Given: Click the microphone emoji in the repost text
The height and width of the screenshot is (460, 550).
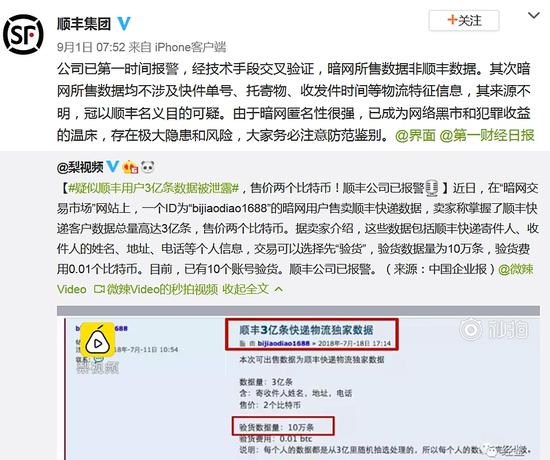Looking at the screenshot, I should point(432,188).
